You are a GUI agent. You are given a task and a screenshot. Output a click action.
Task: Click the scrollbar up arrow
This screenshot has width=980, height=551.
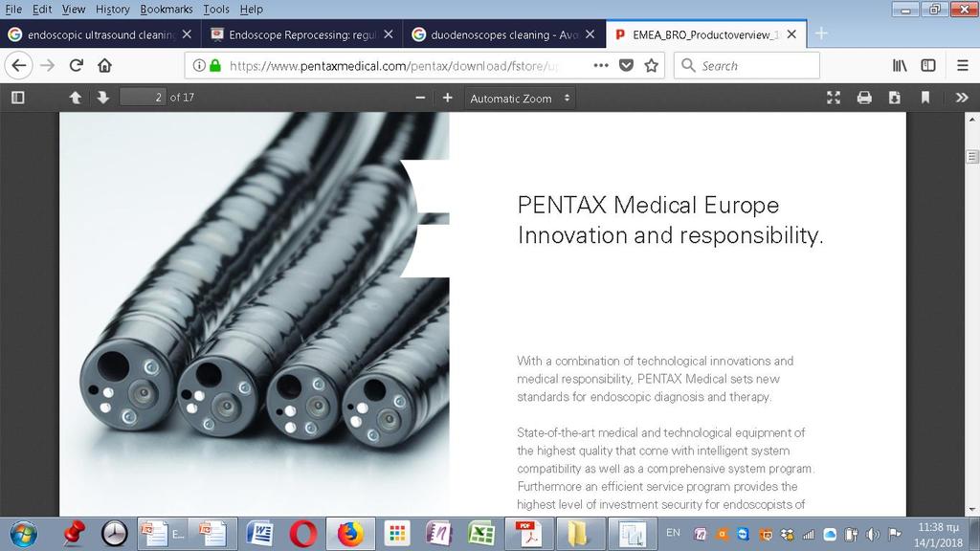[x=972, y=119]
